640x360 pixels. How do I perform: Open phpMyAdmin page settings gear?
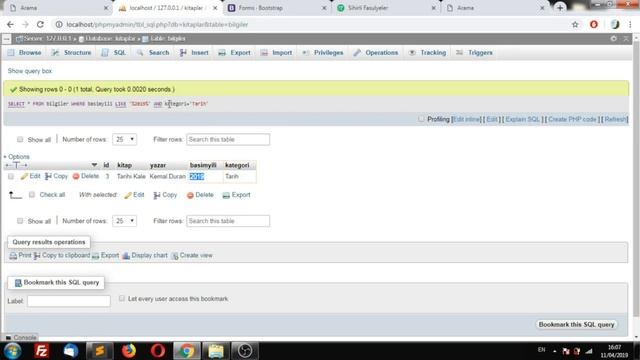point(613,38)
